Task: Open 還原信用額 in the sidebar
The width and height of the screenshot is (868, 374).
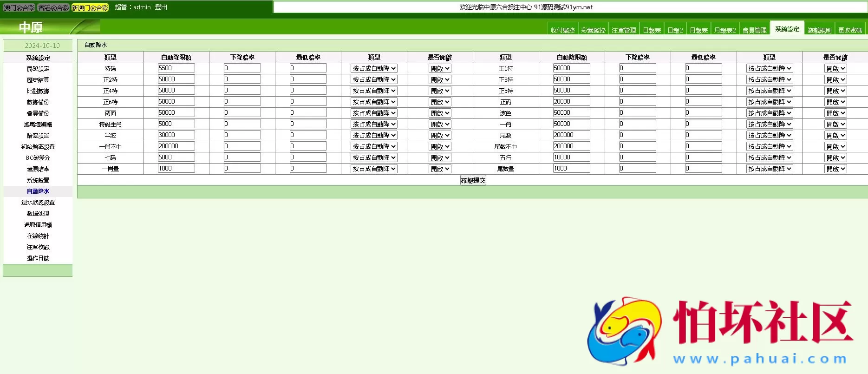Action: coord(38,225)
